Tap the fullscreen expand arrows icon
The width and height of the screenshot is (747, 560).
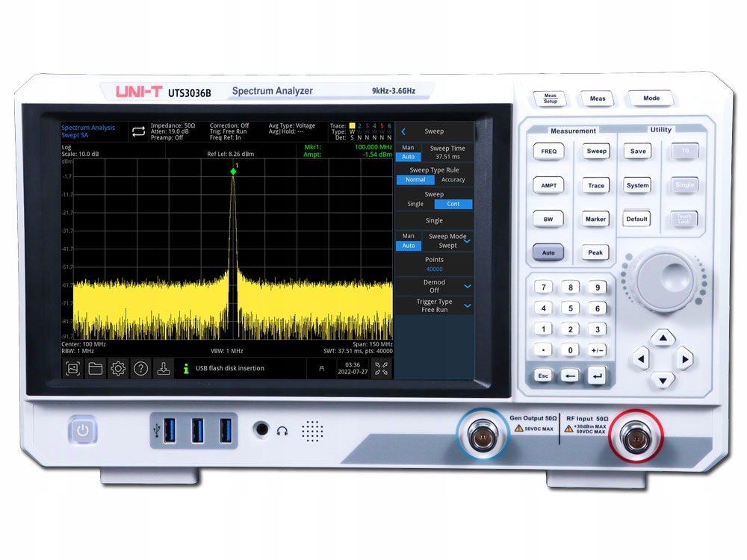coord(381,369)
